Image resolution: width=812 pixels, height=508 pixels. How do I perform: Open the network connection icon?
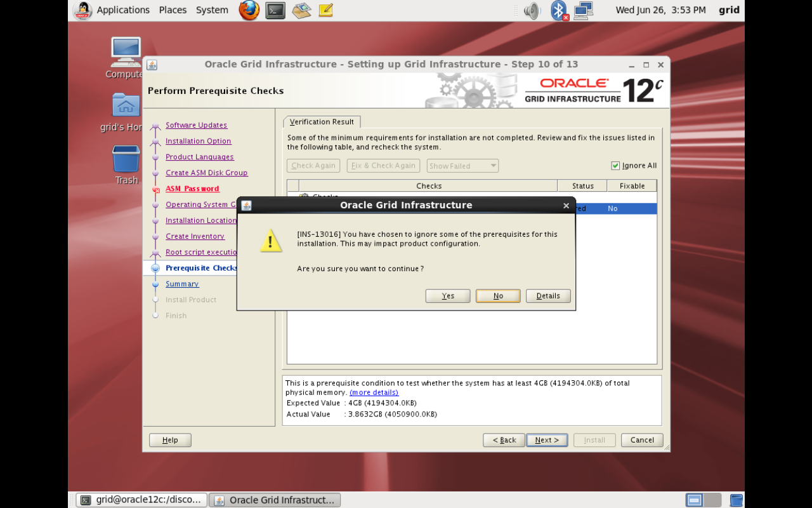click(x=583, y=10)
